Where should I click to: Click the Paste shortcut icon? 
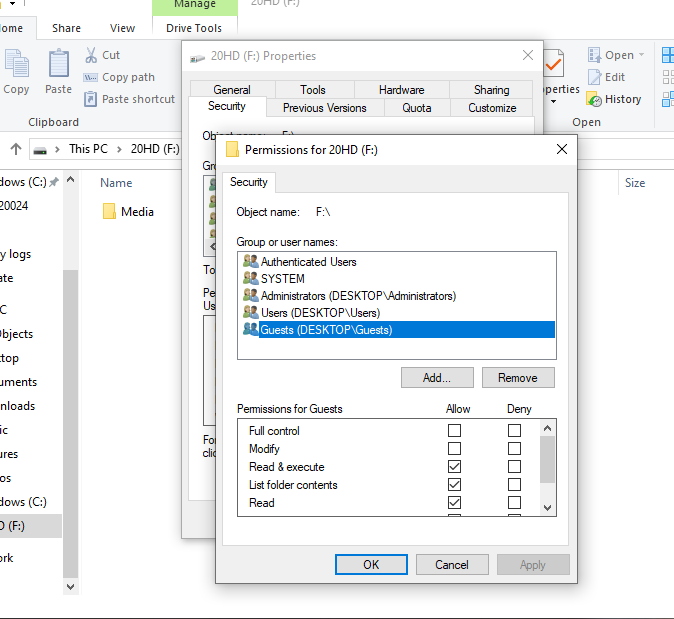(x=90, y=99)
